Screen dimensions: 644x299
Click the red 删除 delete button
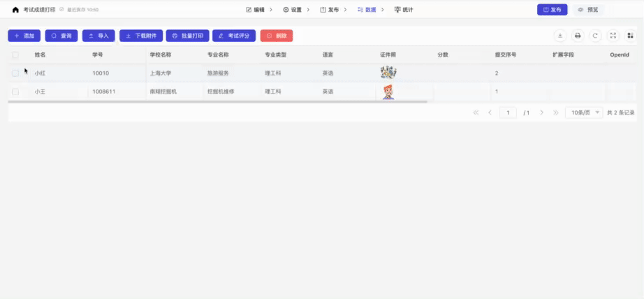[277, 36]
